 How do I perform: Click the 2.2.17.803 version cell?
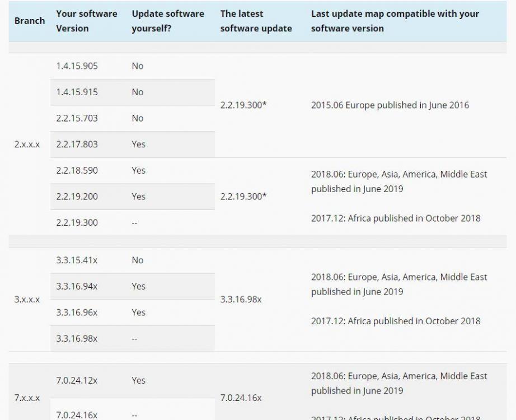77,144
